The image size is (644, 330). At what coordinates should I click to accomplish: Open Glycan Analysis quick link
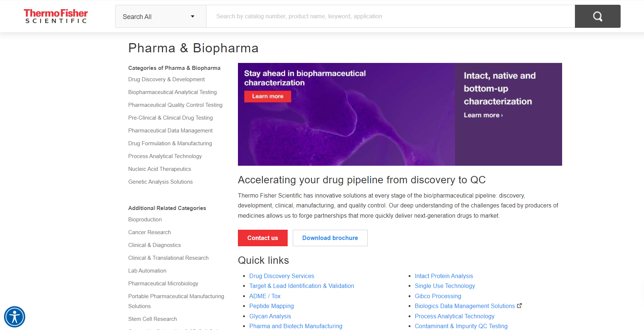point(270,316)
